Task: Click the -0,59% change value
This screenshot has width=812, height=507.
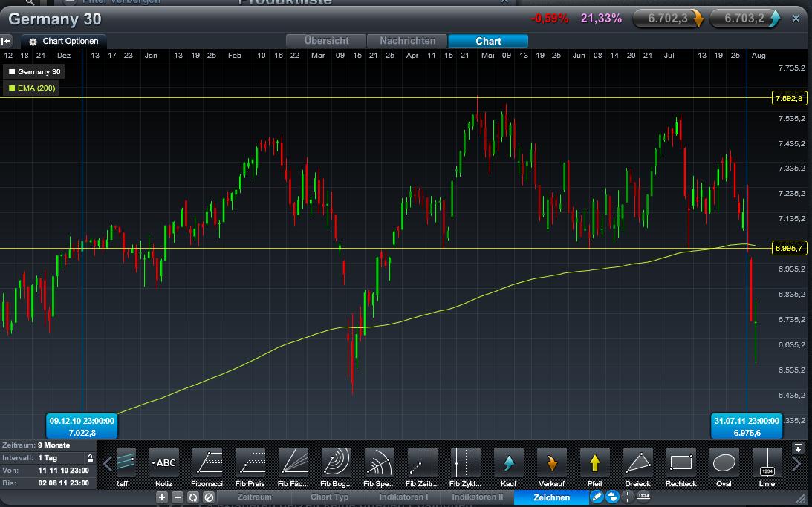Action: coord(550,19)
